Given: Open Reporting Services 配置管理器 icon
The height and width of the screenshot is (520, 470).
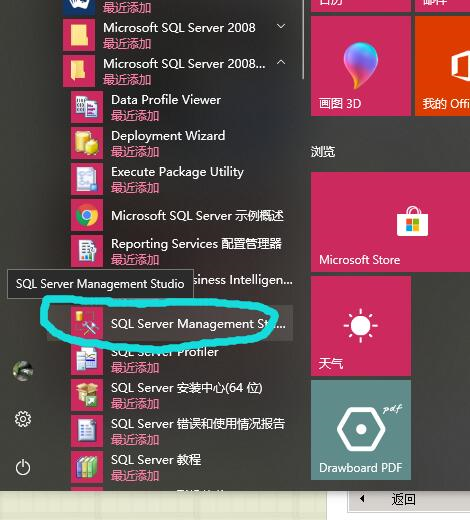Looking at the screenshot, I should (87, 251).
